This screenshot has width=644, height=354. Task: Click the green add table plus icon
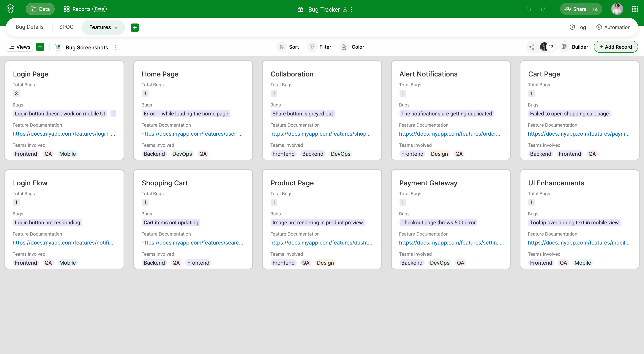click(x=135, y=27)
